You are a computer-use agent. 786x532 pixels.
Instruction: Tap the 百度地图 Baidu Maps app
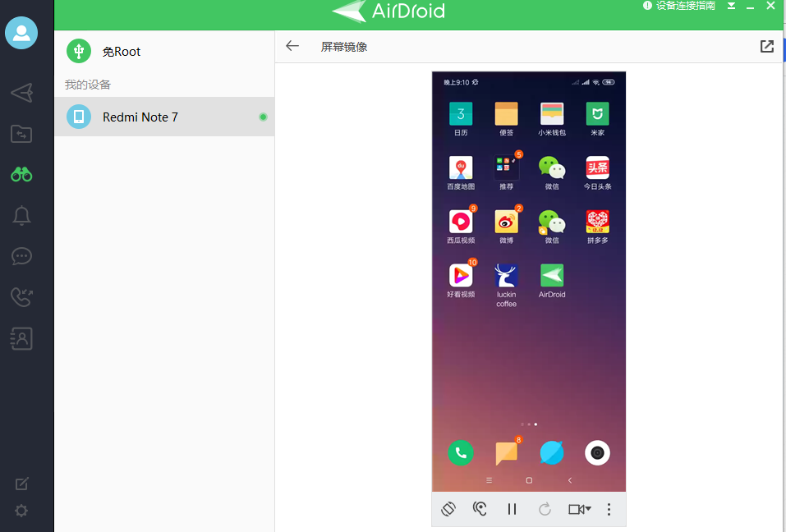(x=461, y=173)
